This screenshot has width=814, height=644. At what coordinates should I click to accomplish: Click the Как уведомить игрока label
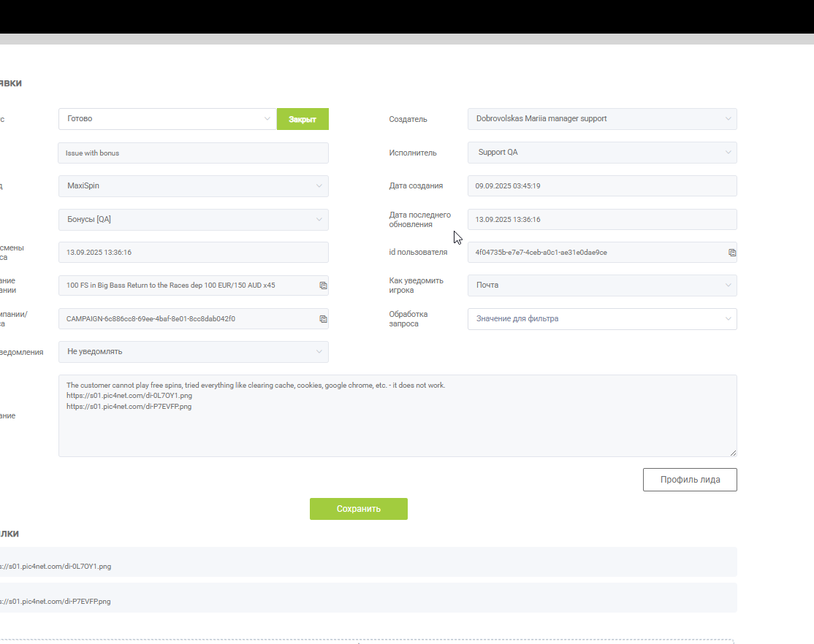[x=416, y=285]
